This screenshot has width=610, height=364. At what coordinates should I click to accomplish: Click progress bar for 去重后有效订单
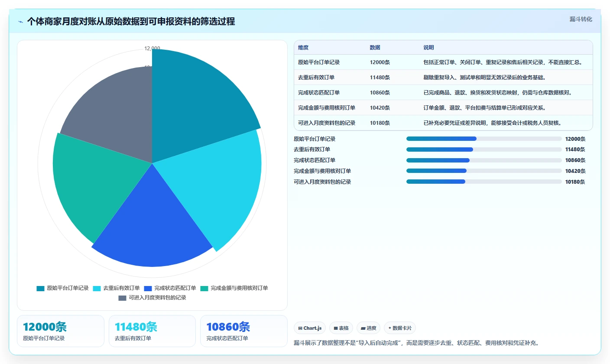484,149
